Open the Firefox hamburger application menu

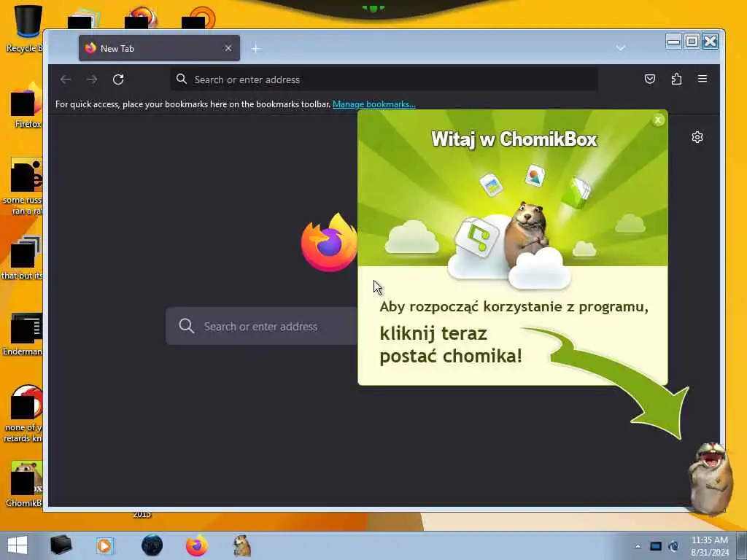pos(703,79)
